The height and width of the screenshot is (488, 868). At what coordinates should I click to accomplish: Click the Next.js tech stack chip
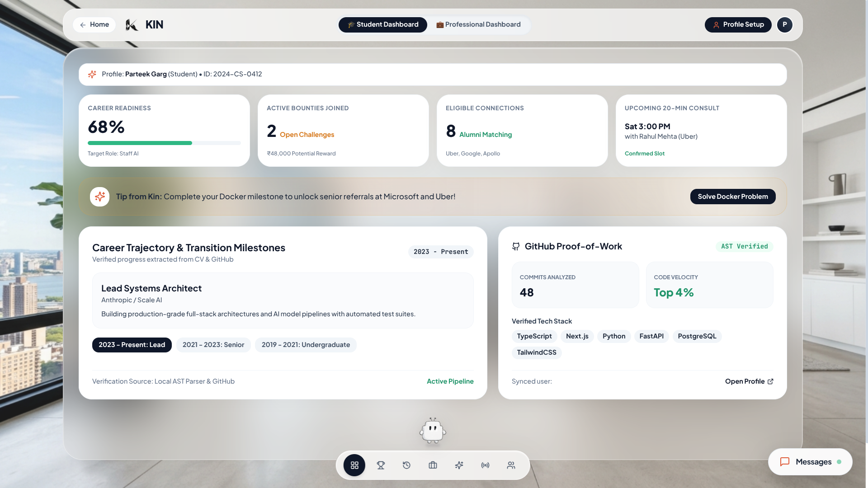(577, 336)
